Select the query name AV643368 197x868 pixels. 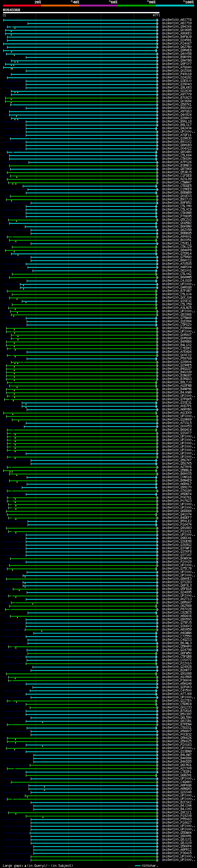coord(11,10)
